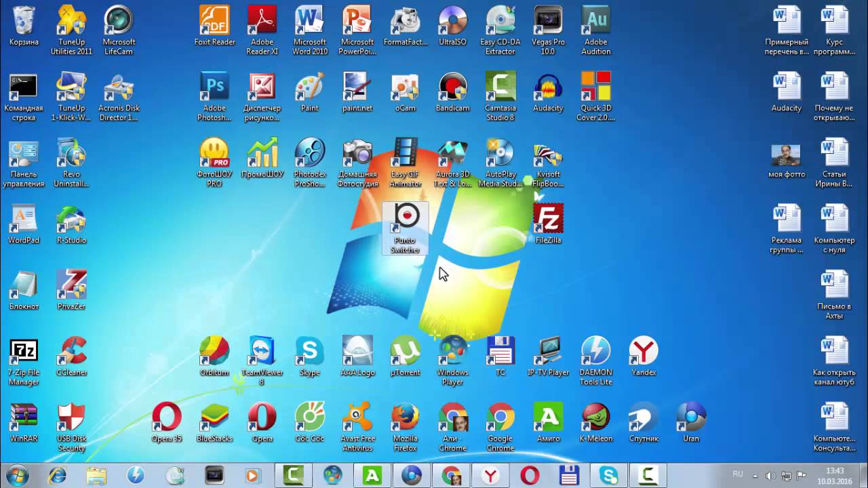The width and height of the screenshot is (868, 488).
Task: Open Microsoft LifeCam desktop shortcut
Action: pyautogui.click(x=119, y=29)
